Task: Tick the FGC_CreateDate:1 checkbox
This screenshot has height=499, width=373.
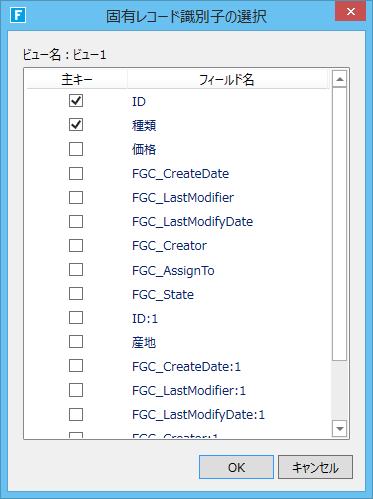Action: [x=76, y=366]
